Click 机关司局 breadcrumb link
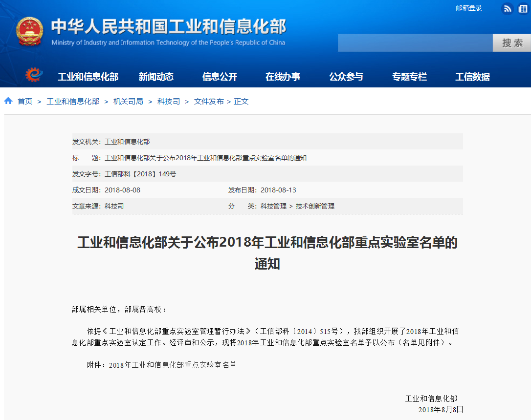This screenshot has width=531, height=420. click(x=128, y=102)
